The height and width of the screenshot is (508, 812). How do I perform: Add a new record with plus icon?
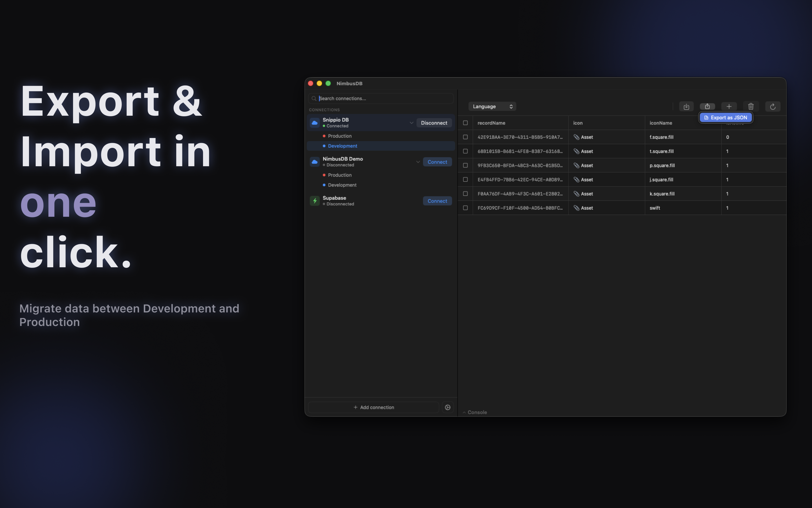coord(729,106)
